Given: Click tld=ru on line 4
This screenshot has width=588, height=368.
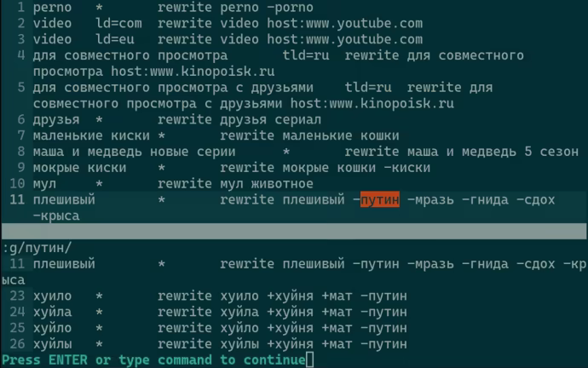Looking at the screenshot, I should pyautogui.click(x=306, y=55).
